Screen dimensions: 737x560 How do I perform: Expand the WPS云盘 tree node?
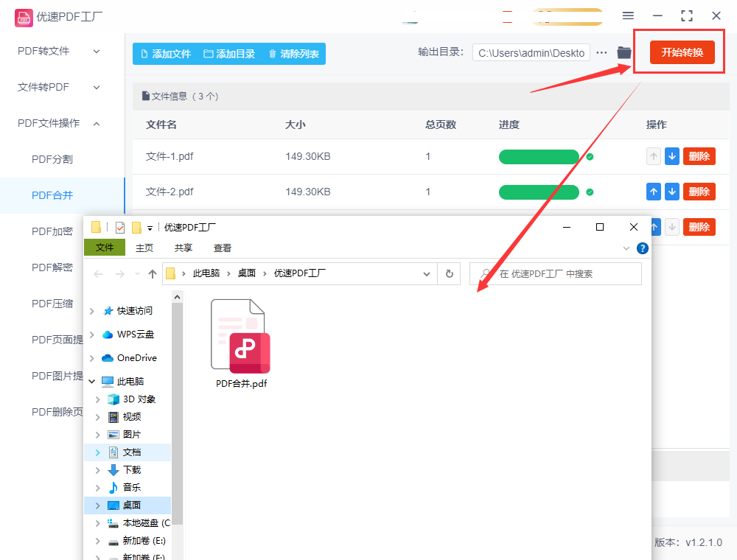tap(92, 334)
